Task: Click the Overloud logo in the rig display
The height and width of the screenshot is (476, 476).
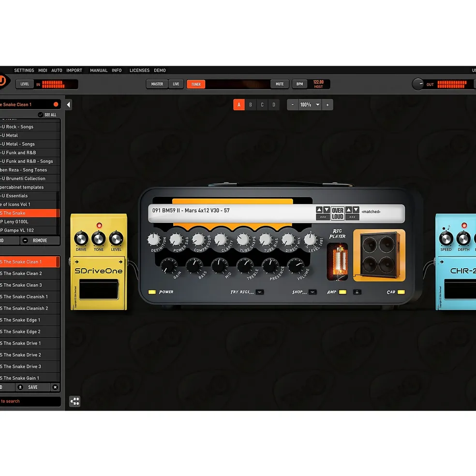Action: click(x=337, y=214)
